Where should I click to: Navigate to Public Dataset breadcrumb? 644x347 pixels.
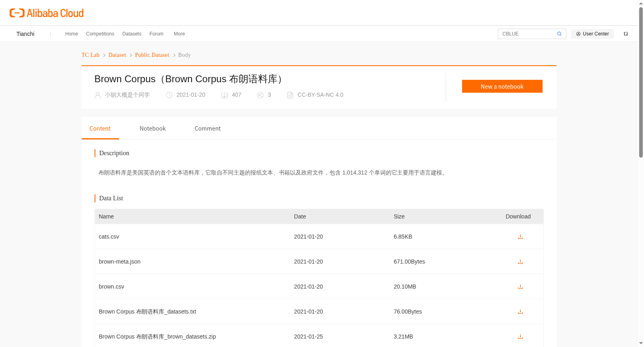(152, 55)
